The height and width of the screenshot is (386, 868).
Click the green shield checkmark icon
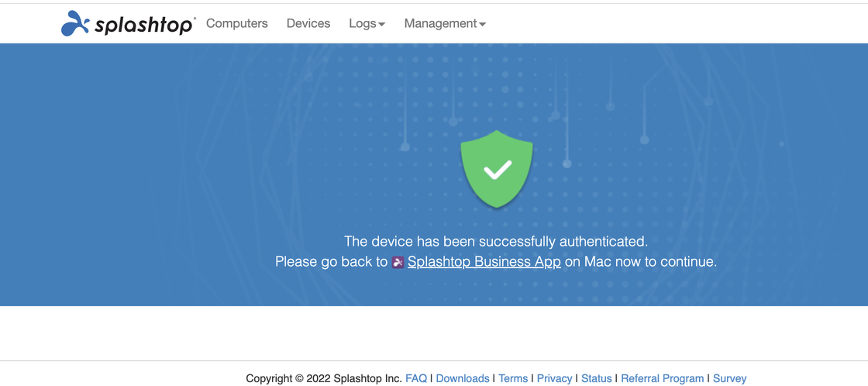[x=497, y=169]
